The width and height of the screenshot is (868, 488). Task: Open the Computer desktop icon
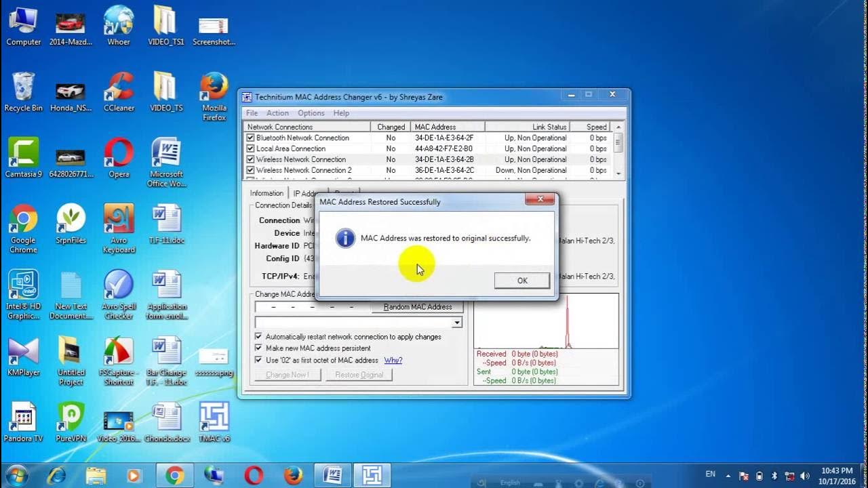[24, 26]
